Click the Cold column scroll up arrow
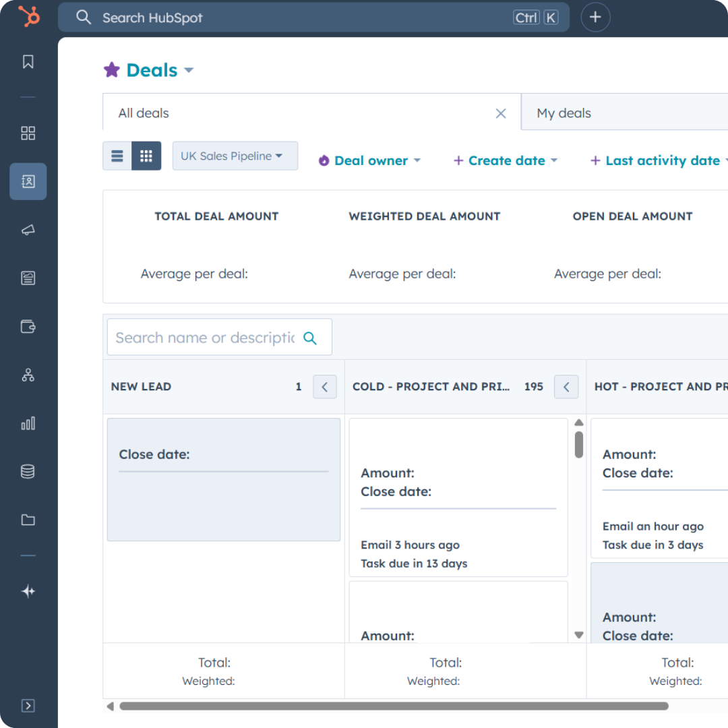728x728 pixels. coord(578,423)
